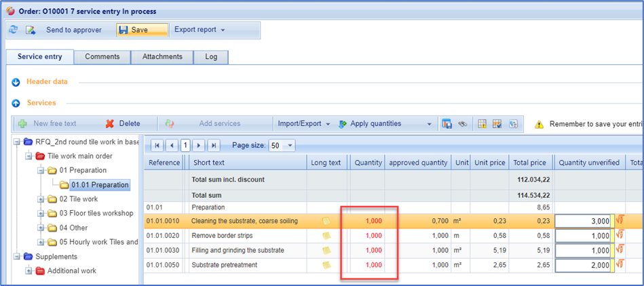Open the Export report dropdown
The height and width of the screenshot is (286, 644).
pos(200,30)
